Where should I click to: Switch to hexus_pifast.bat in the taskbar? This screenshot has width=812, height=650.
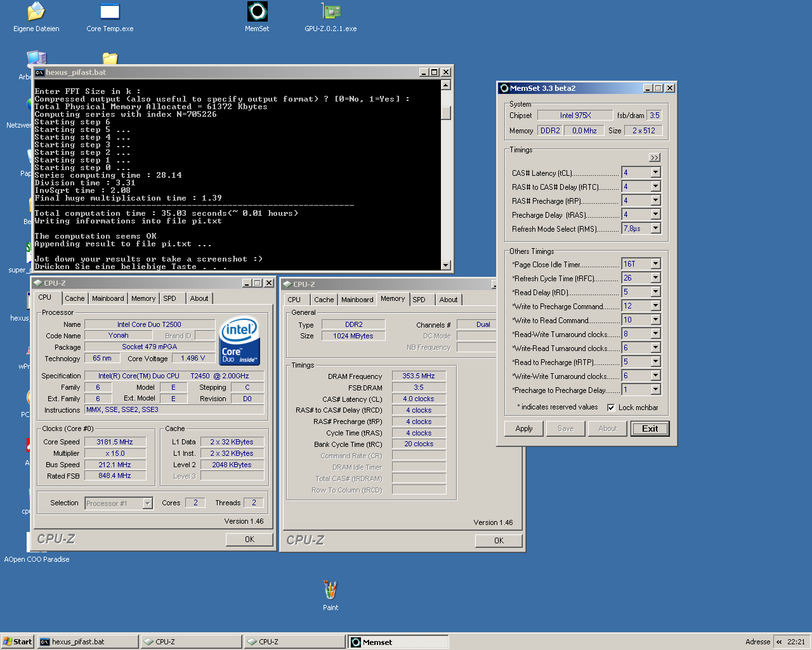(x=88, y=642)
